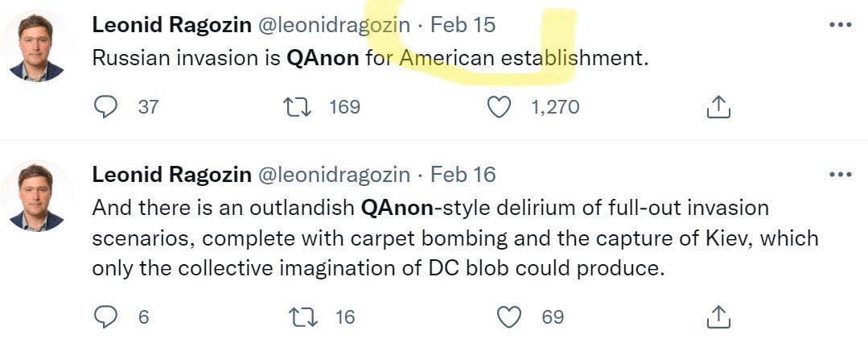Like the tweet with 69 likes
The image size is (868, 339).
(509, 316)
